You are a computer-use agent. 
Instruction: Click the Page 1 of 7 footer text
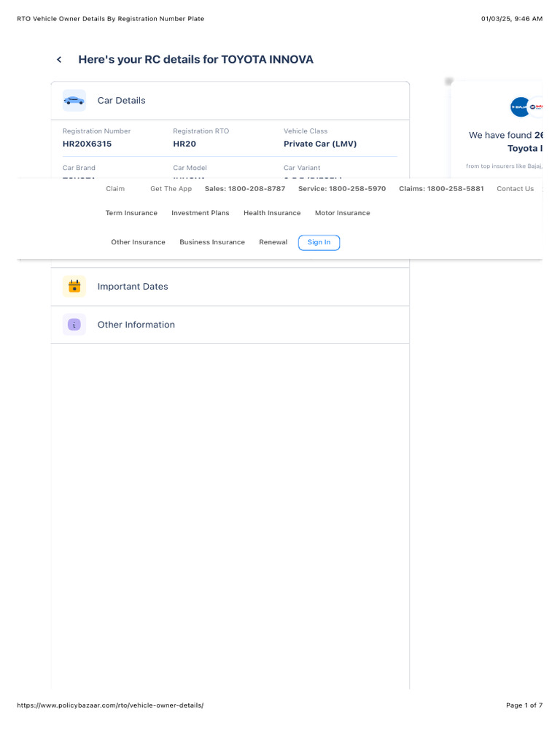(x=524, y=705)
